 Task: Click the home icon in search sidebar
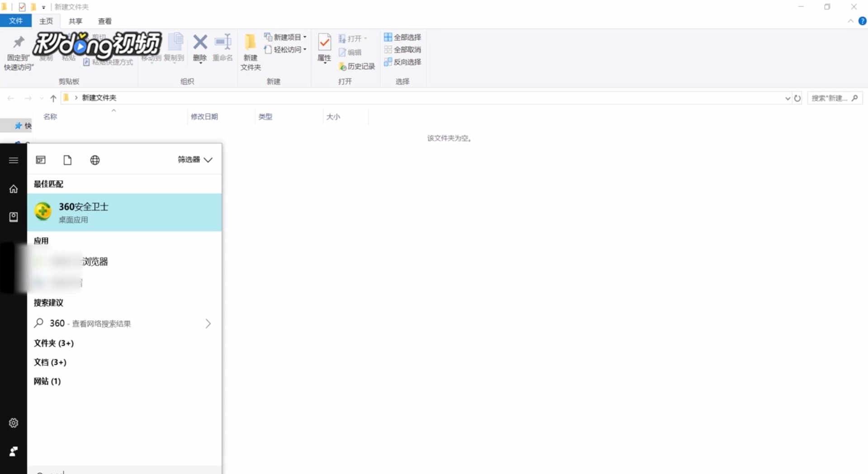click(14, 189)
